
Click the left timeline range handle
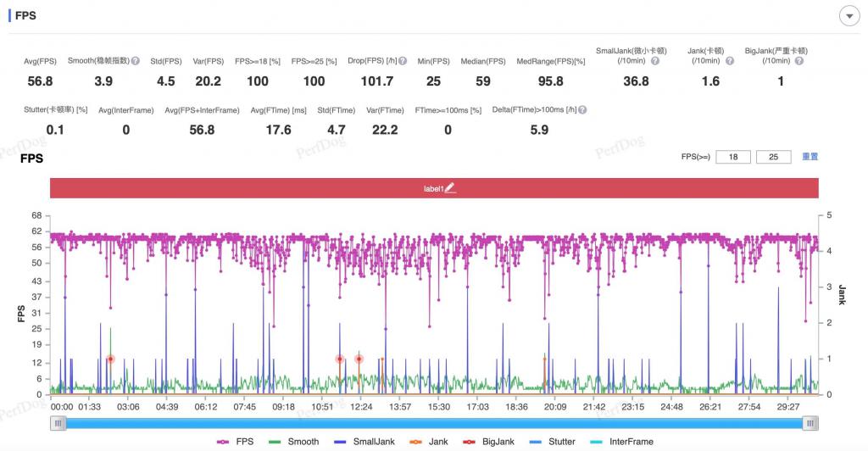[58, 423]
